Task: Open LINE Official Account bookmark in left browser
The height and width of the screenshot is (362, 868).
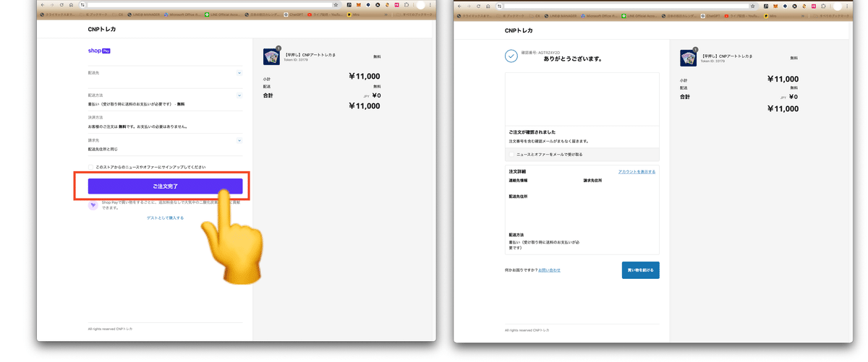Action: [x=223, y=14]
